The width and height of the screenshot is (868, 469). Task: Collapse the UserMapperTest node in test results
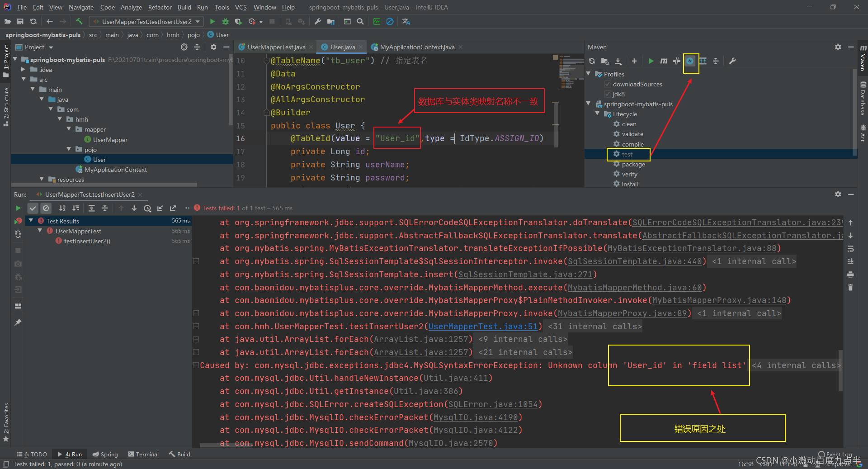(x=40, y=230)
